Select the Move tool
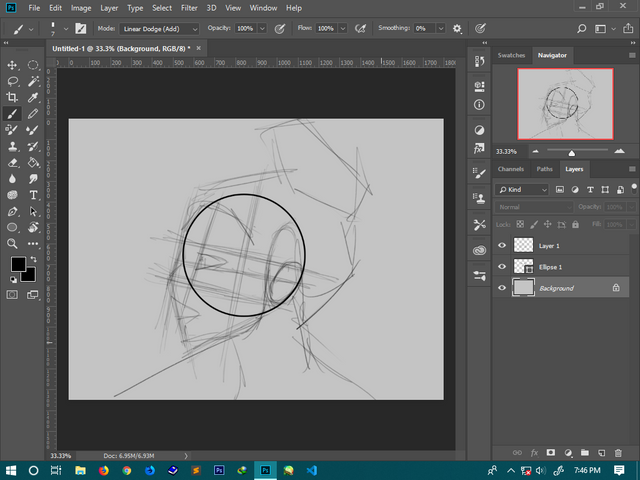Screen dimensions: 640x480 point(12,65)
